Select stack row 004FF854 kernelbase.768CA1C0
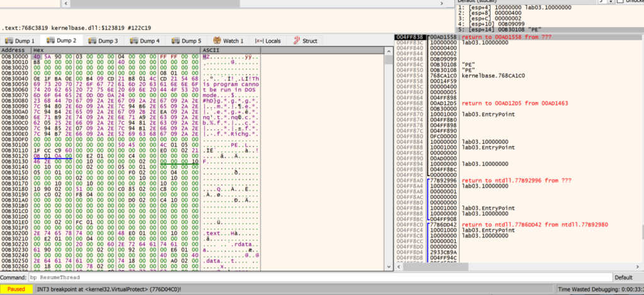This screenshot has width=644, height=295. [x=518, y=75]
